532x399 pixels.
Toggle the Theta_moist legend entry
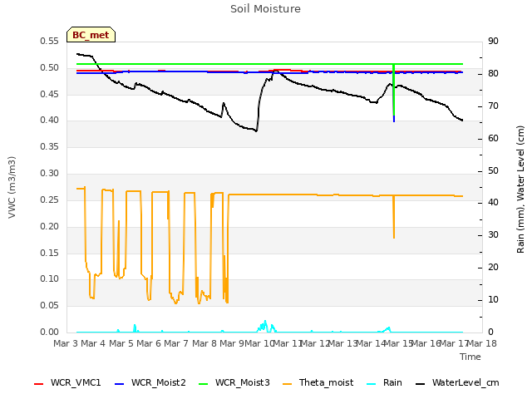[x=318, y=382]
